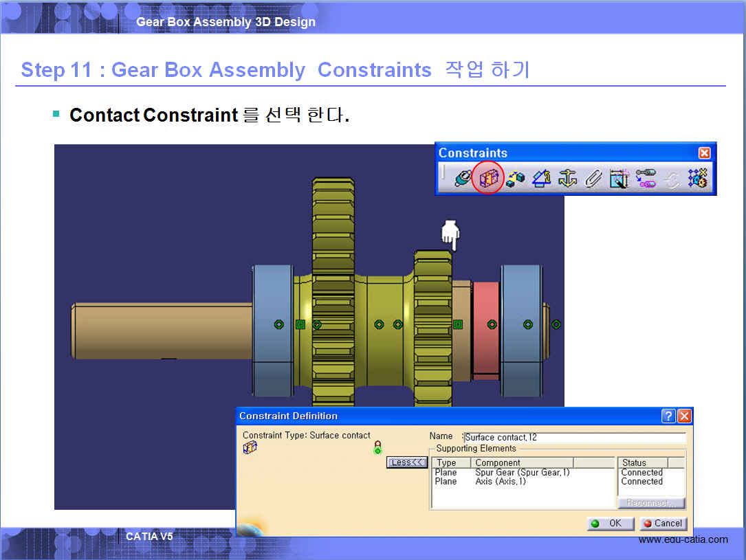Screen dimensions: 746x560
Task: Collapse dialog with the Less<< button
Action: click(406, 462)
